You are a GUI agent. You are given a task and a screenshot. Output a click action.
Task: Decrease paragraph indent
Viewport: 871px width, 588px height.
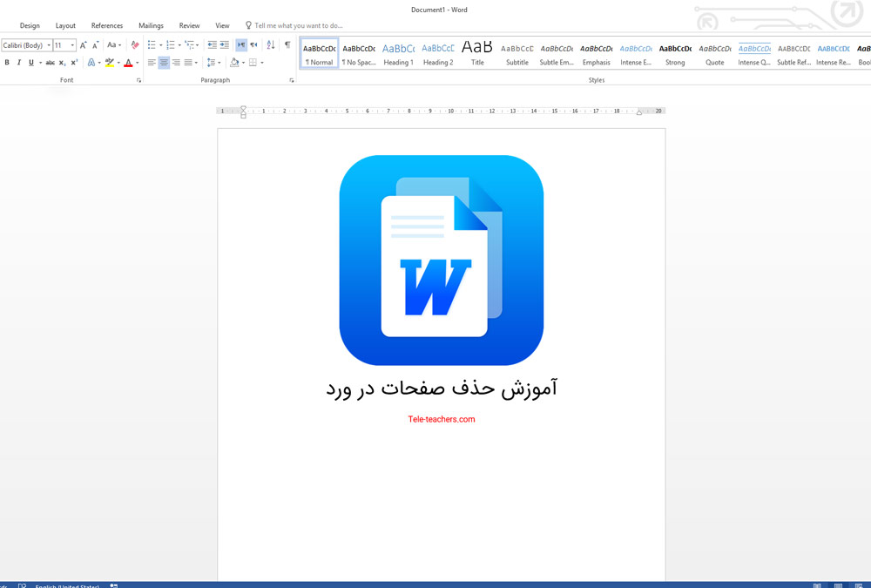(x=213, y=45)
